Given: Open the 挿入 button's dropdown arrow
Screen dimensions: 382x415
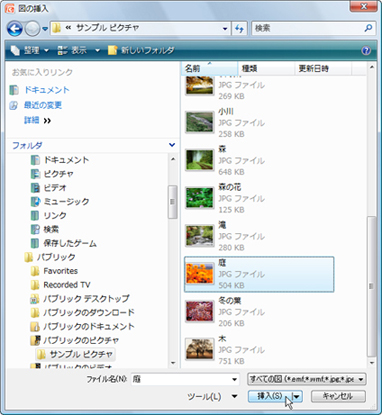Looking at the screenshot, I should (x=297, y=396).
